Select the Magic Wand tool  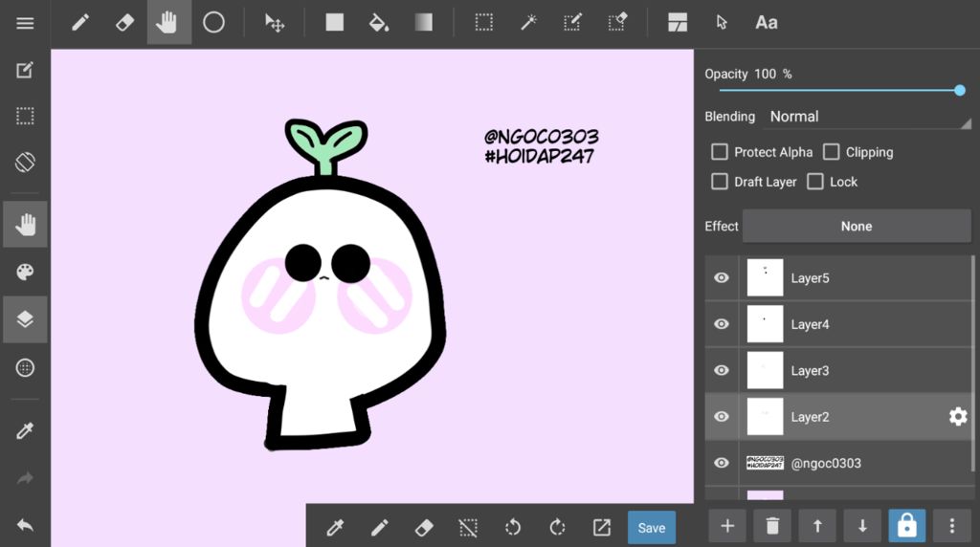pos(528,23)
